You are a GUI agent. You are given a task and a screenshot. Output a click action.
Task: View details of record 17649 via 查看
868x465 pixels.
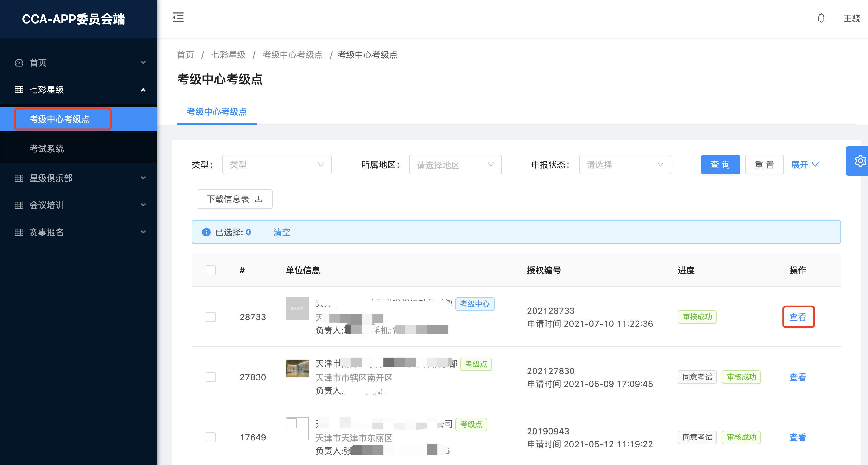click(798, 437)
